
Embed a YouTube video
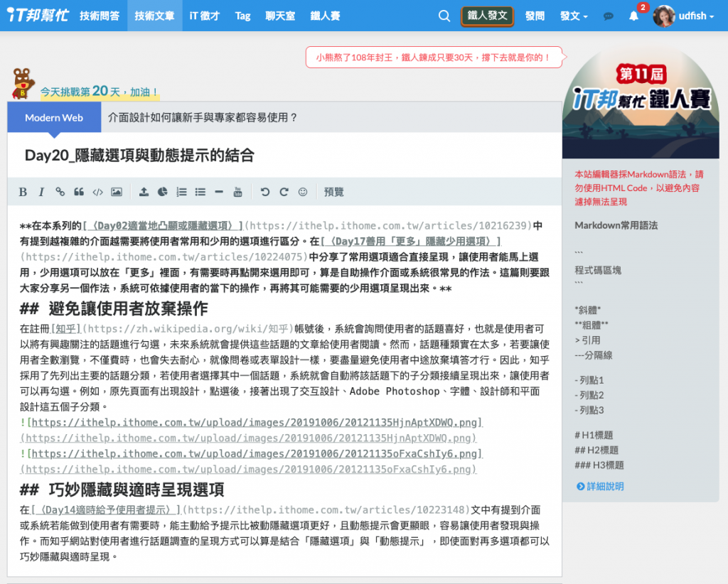pyautogui.click(x=237, y=192)
